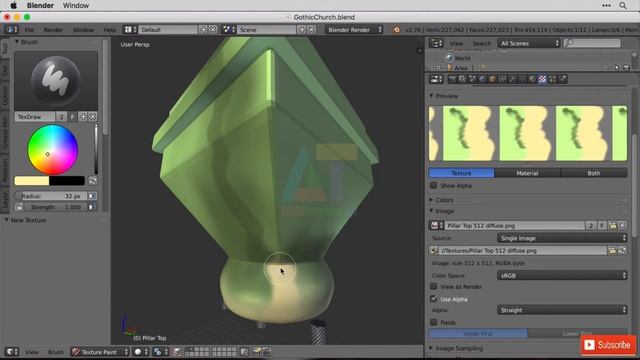Open the Scene properties tab
Image resolution: width=640 pixels, height=360 pixels.
click(472, 79)
